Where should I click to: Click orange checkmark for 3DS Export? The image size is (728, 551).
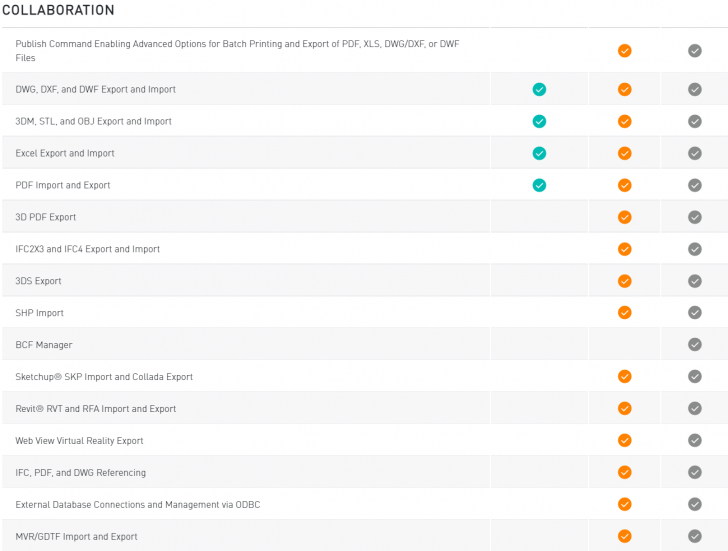(x=625, y=281)
